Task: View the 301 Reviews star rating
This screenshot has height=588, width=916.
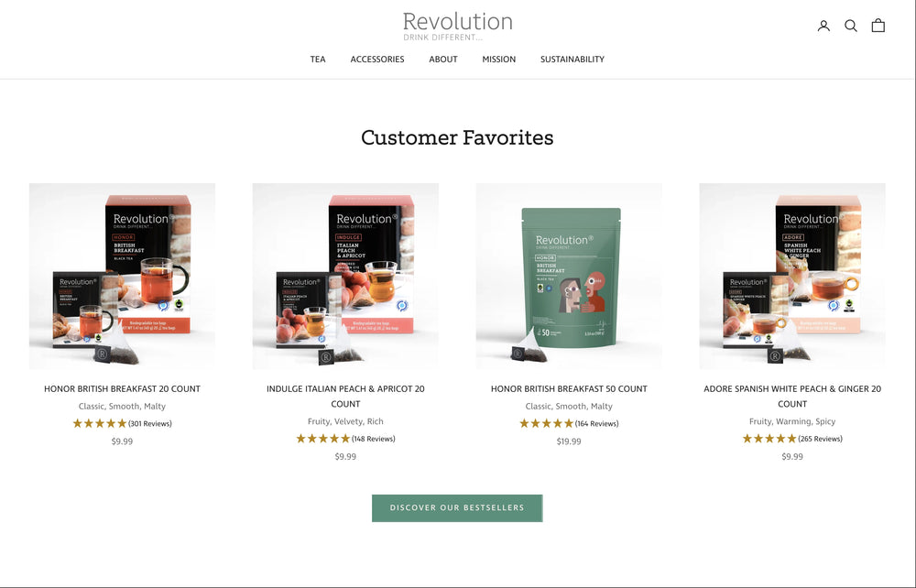Action: pos(122,423)
